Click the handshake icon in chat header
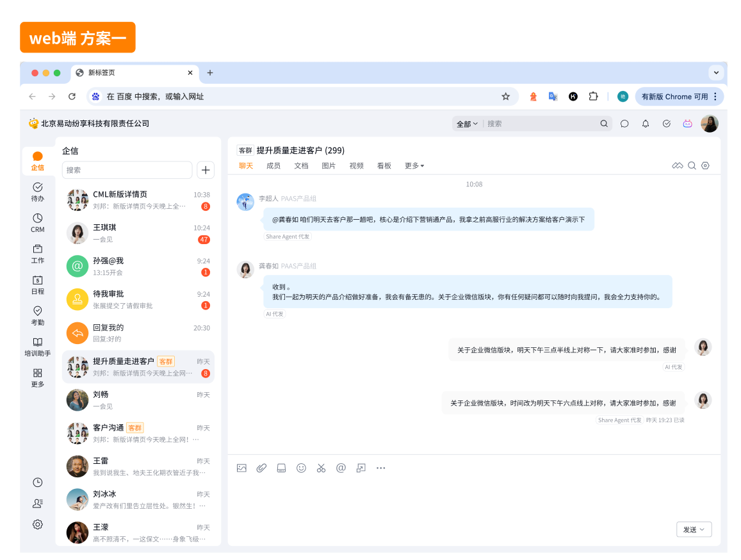741x560 pixels. pyautogui.click(x=678, y=165)
